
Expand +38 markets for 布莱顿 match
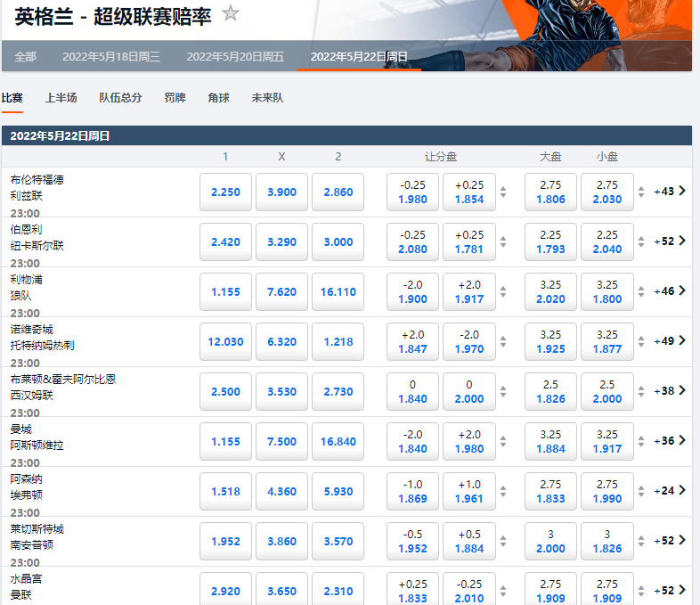670,391
